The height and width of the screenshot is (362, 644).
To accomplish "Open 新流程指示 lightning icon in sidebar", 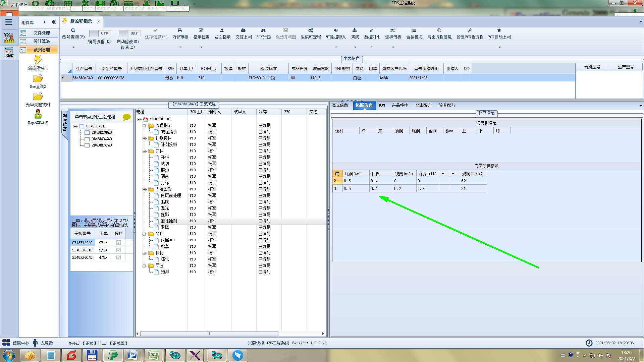I will [38, 60].
